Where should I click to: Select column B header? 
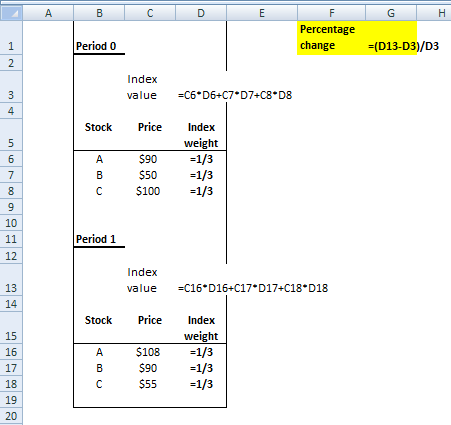tap(99, 13)
